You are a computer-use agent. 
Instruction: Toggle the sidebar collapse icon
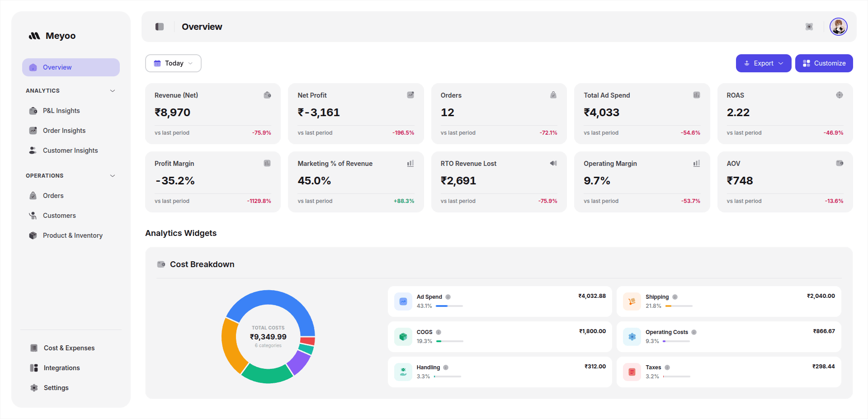tap(160, 27)
